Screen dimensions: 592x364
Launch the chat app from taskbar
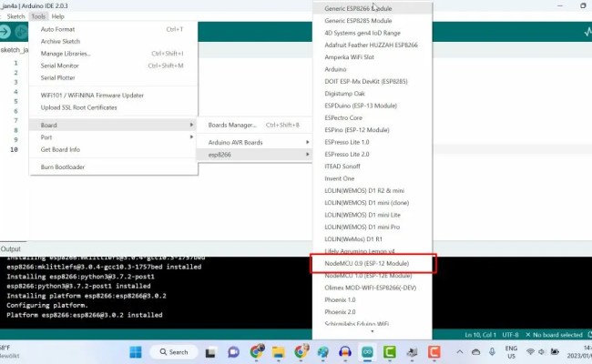point(233,352)
